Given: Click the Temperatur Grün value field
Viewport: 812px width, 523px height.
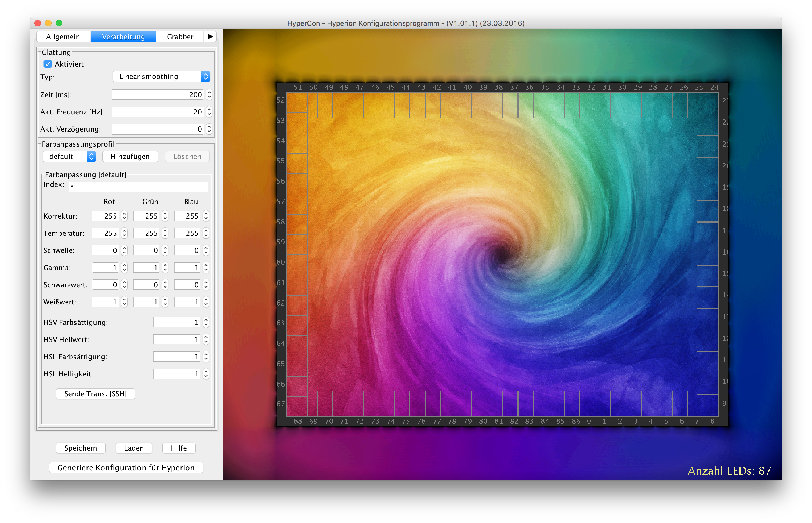Looking at the screenshot, I should [146, 233].
